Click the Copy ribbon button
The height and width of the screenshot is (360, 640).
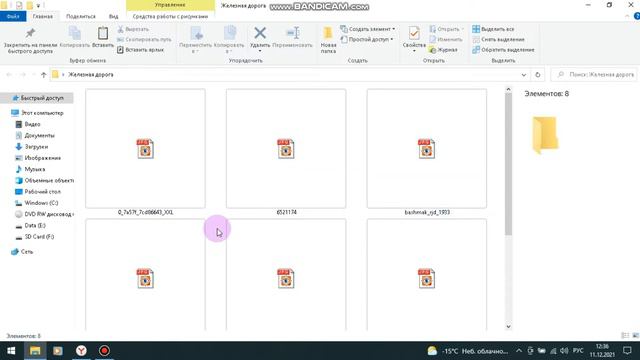[x=74, y=38]
